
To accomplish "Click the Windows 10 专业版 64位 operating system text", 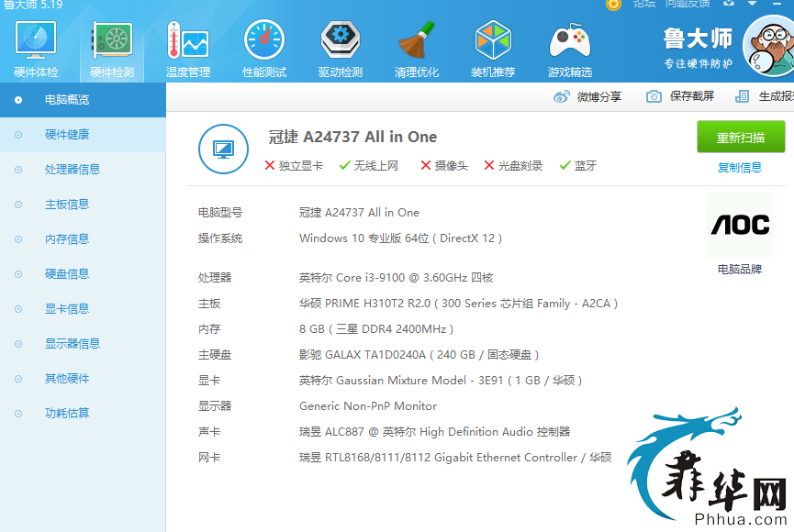I will (x=400, y=238).
